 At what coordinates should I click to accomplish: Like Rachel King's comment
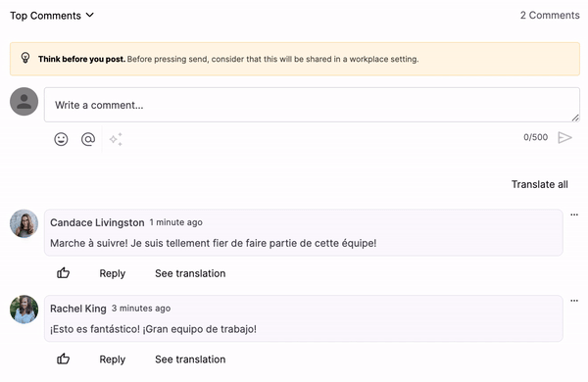[63, 358]
